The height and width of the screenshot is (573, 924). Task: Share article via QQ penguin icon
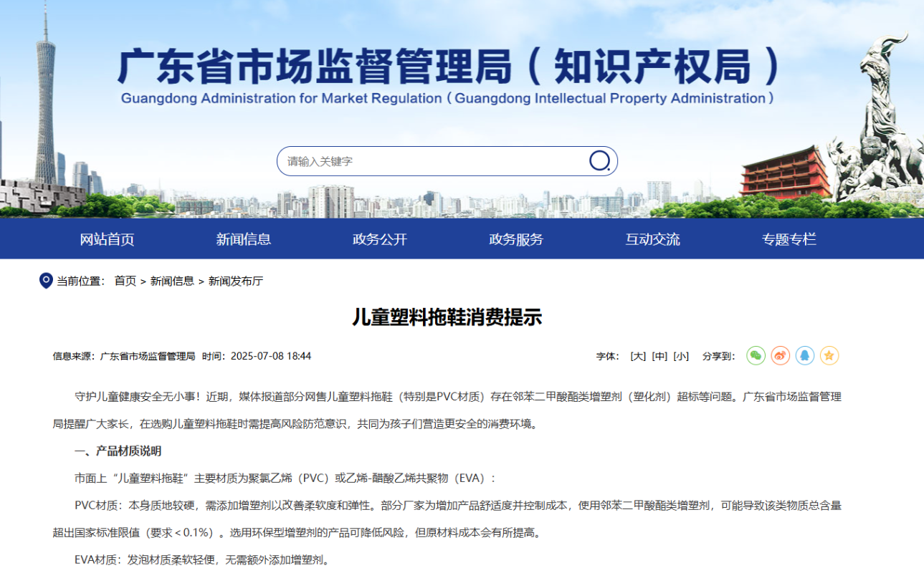pyautogui.click(x=804, y=355)
